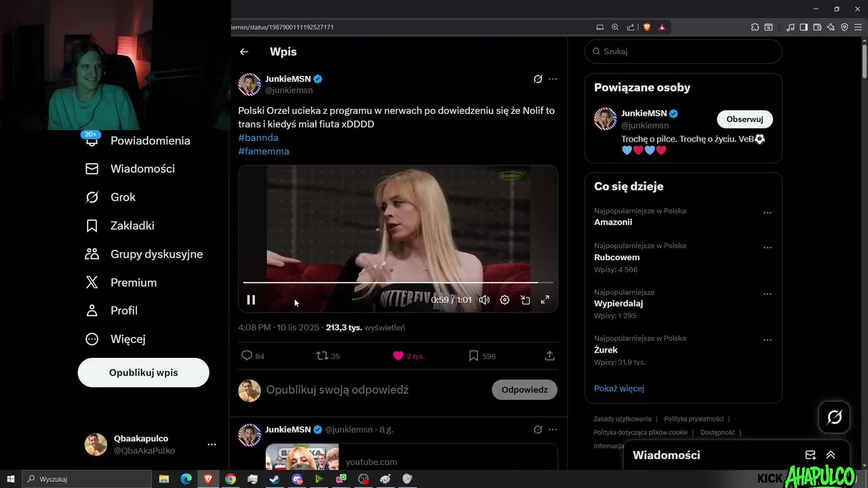Open Brave main hamburger menu
The width and height of the screenshot is (868, 488).
858,27
